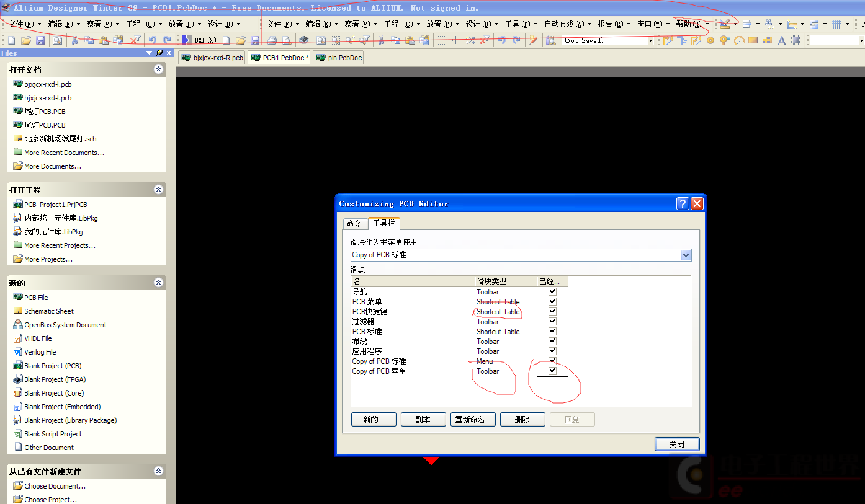The height and width of the screenshot is (504, 865).
Task: Click the Utility drawing tools icon
Action: pyautogui.click(x=724, y=24)
